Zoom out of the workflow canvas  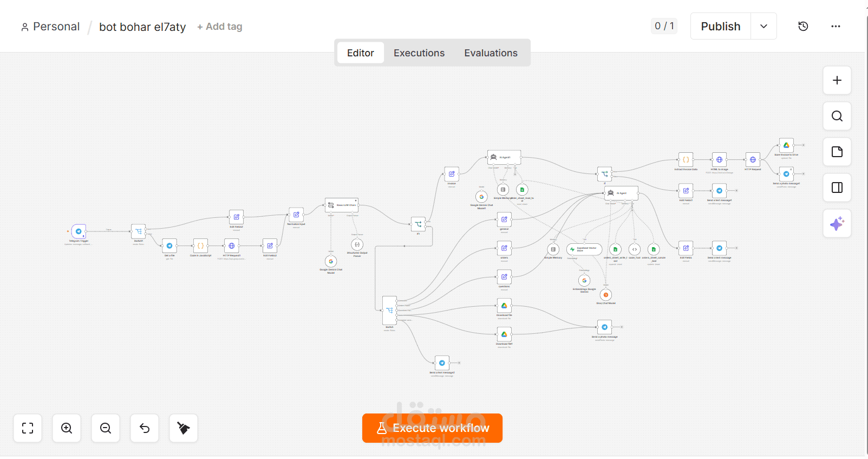[x=106, y=428]
